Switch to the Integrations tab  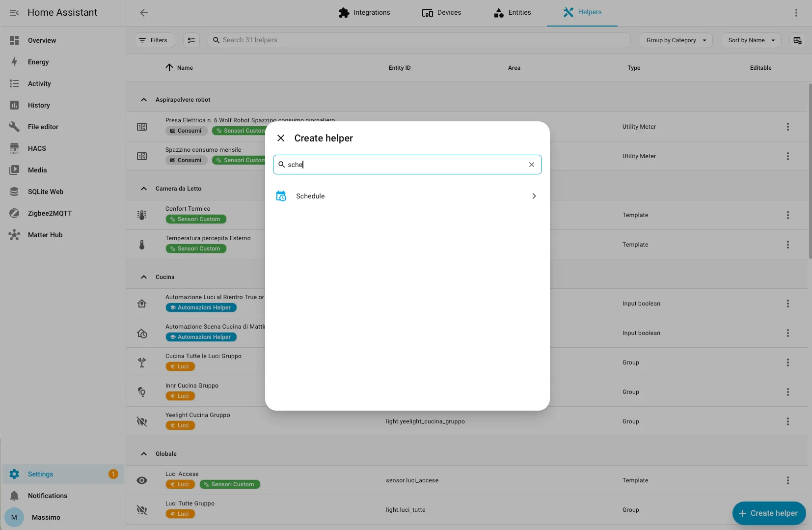(364, 13)
